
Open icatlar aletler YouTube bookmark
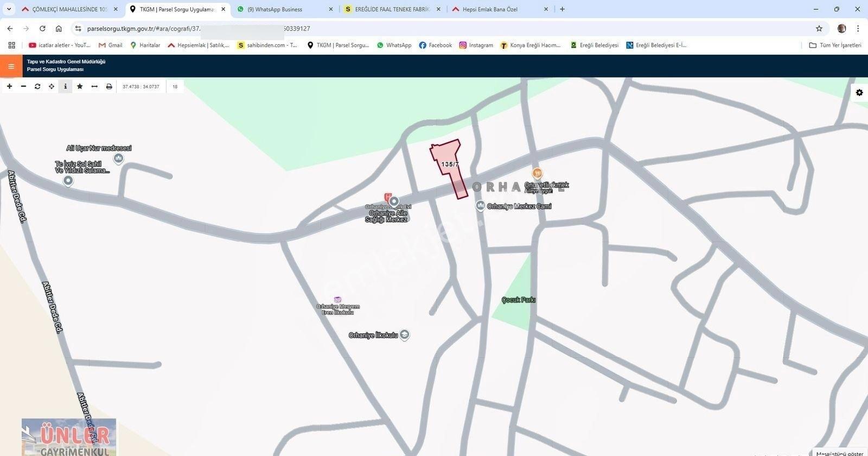pos(60,45)
